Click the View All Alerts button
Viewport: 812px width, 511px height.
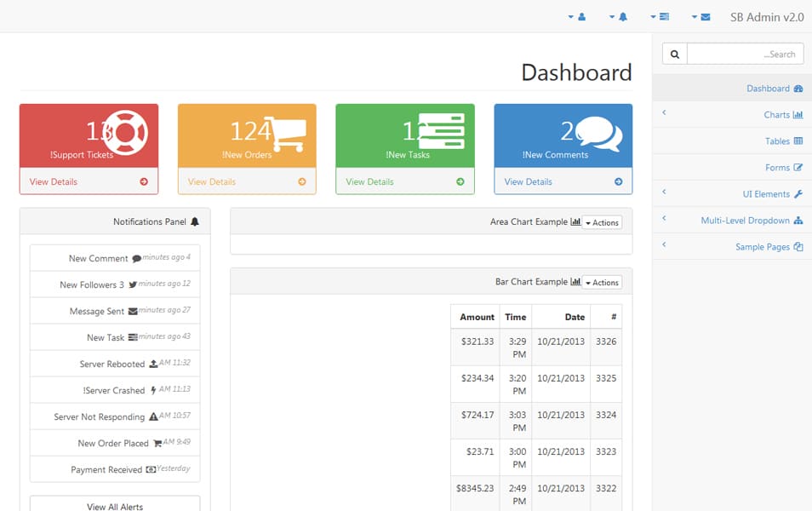coord(114,505)
